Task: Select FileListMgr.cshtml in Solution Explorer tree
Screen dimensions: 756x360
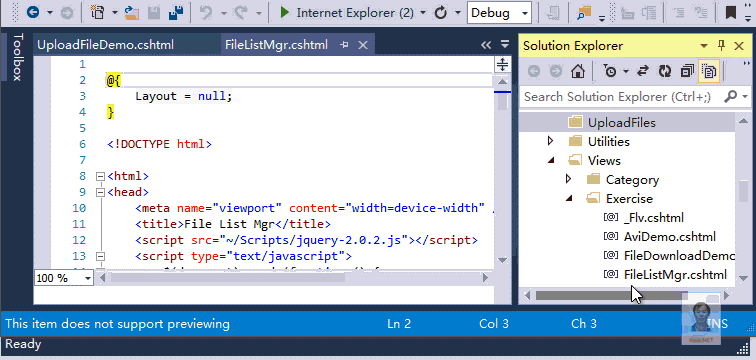Action: 675,275
